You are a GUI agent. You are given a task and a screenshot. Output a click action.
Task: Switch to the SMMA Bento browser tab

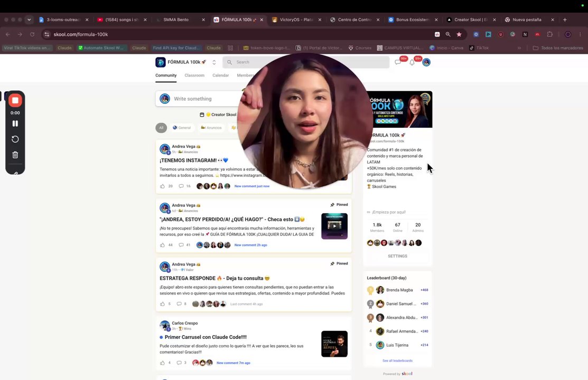click(179, 20)
